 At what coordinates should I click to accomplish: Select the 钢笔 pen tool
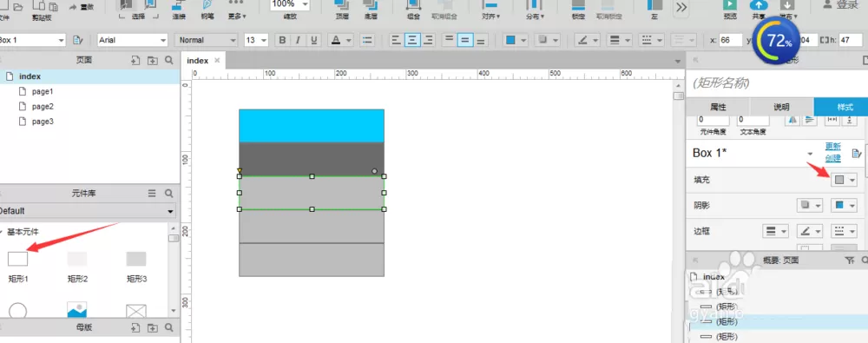click(x=207, y=9)
